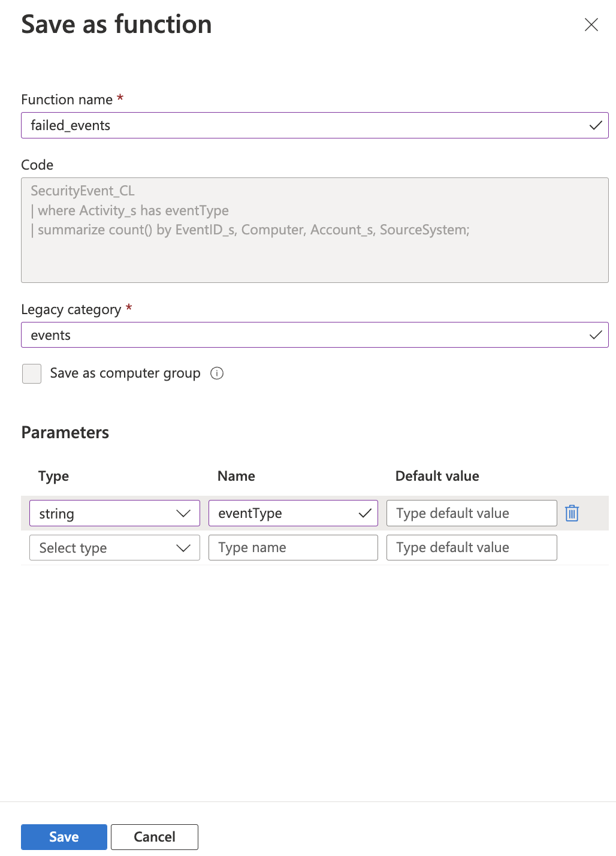Click the eventType parameter name field
This screenshot has height=856, width=616.
(x=282, y=513)
